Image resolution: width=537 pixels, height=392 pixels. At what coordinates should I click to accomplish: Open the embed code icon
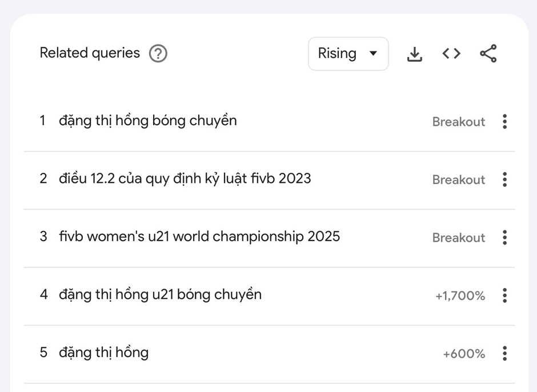click(451, 54)
